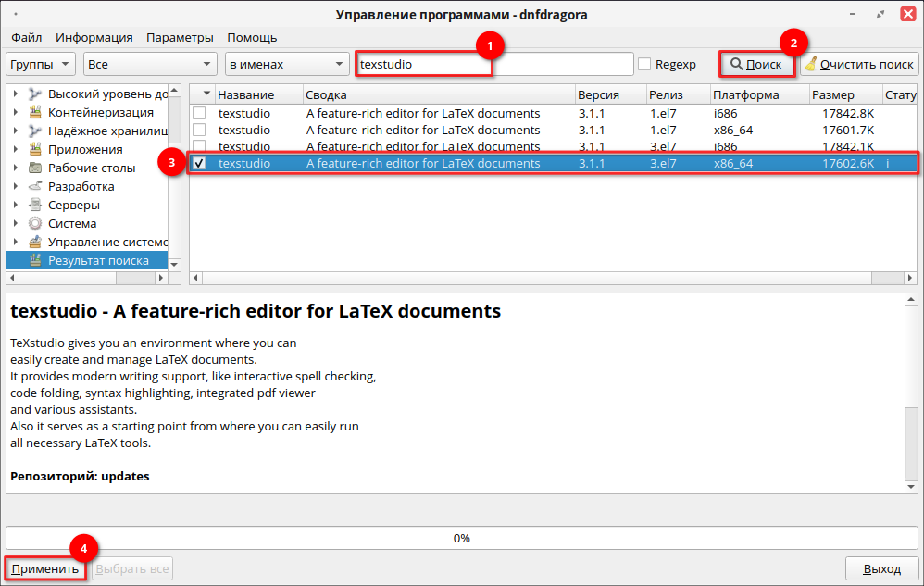Select the Разработка group label
The height and width of the screenshot is (586, 924).
(x=81, y=186)
